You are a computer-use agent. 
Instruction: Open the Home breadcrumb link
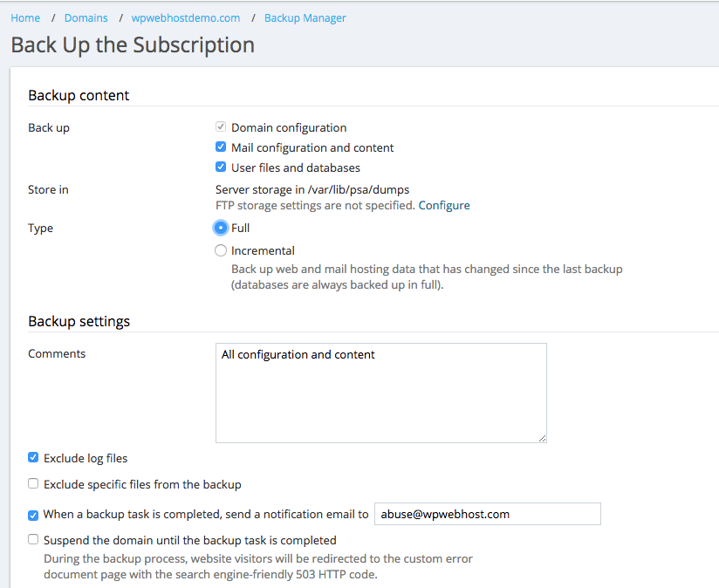[x=25, y=17]
